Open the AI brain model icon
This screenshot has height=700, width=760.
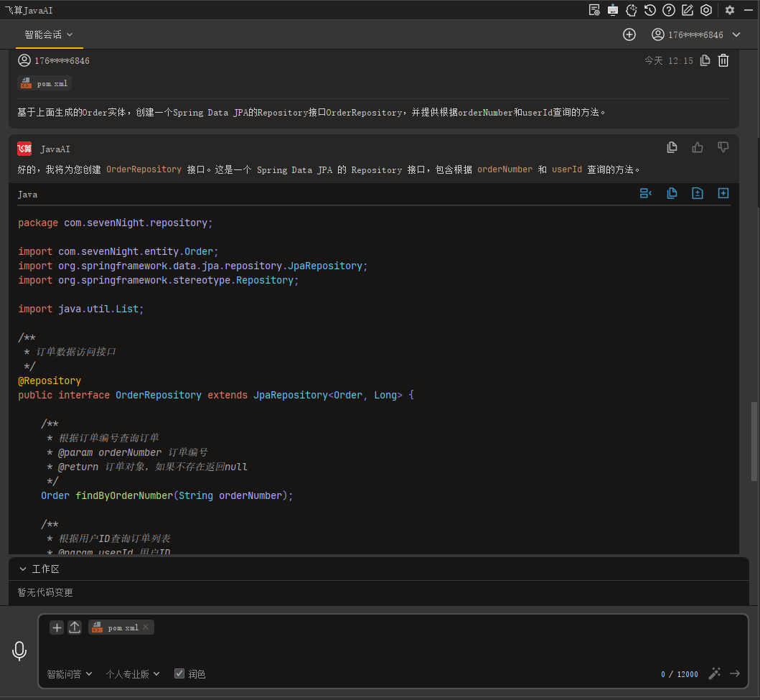coord(631,10)
